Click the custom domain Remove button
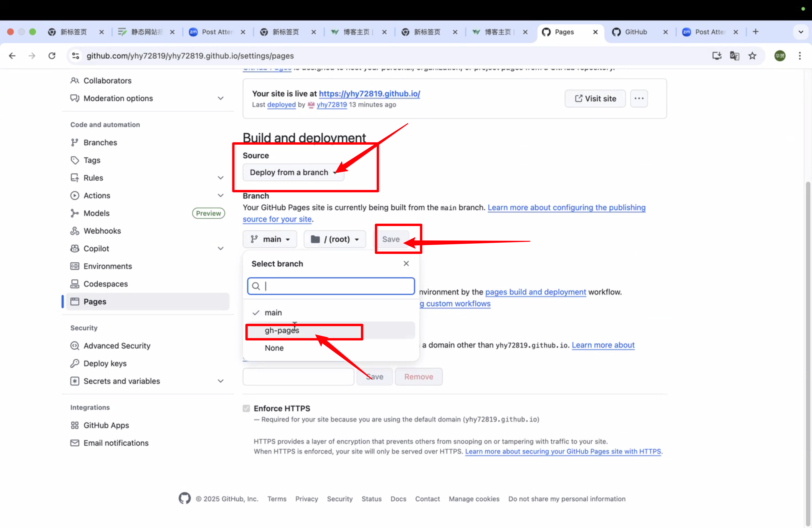 click(419, 377)
